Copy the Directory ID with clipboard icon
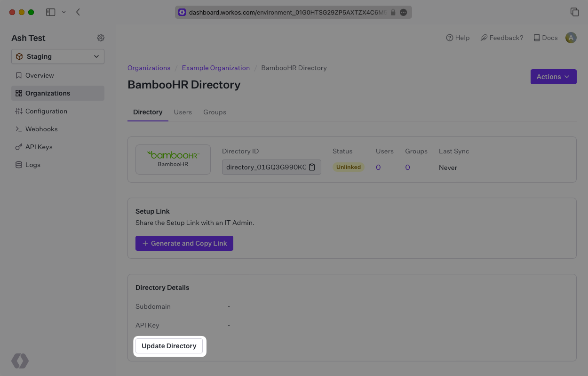 point(312,167)
